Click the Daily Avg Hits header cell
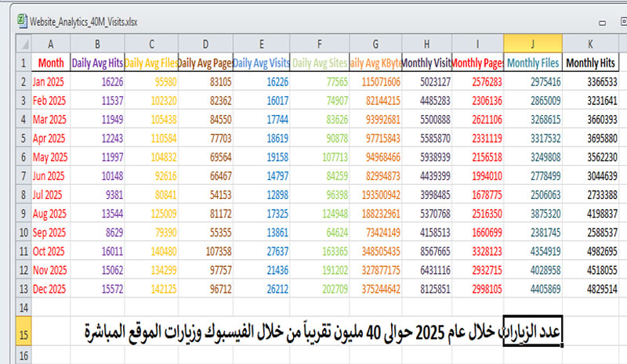The width and height of the screenshot is (627, 364). coord(97,62)
